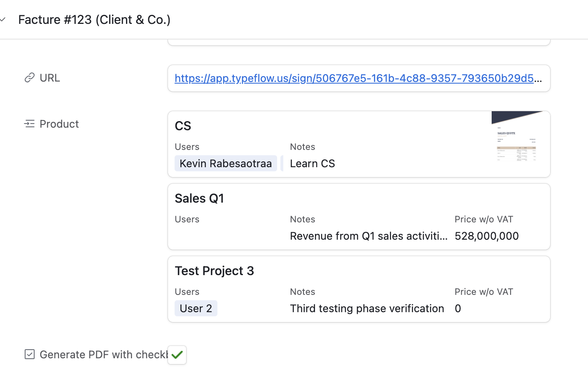The height and width of the screenshot is (383, 588).
Task: Open the CS product record title
Action: [183, 126]
